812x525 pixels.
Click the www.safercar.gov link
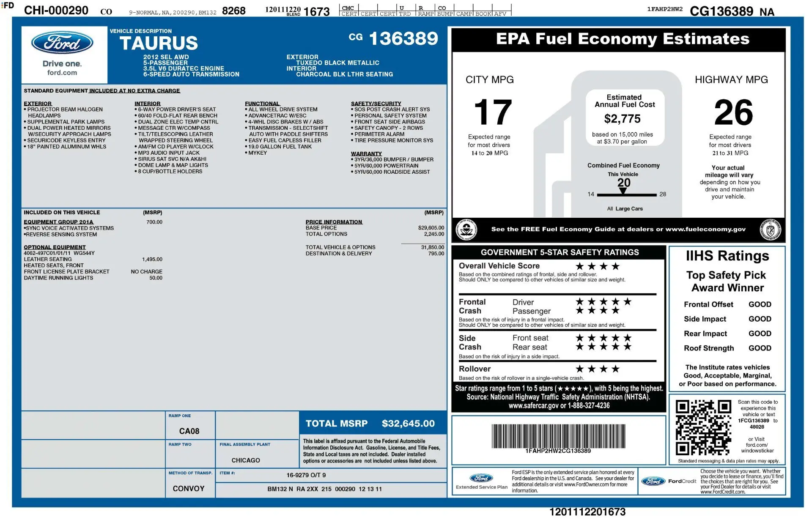[x=533, y=405]
